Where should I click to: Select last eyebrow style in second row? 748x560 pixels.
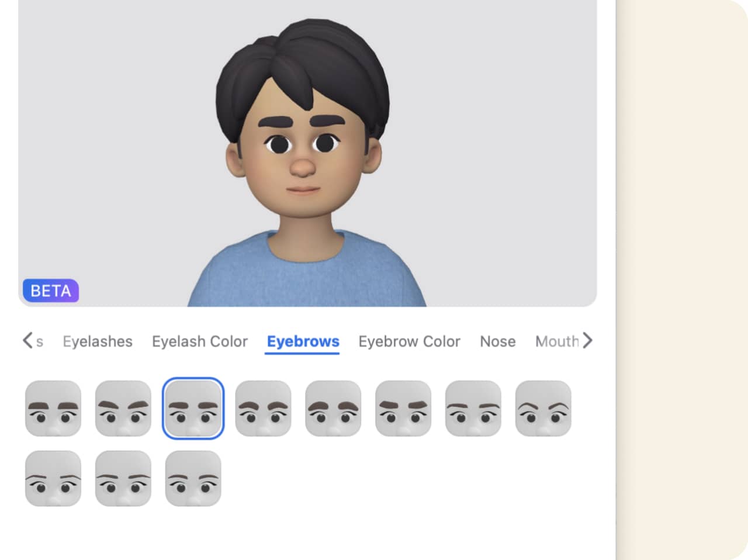click(193, 478)
